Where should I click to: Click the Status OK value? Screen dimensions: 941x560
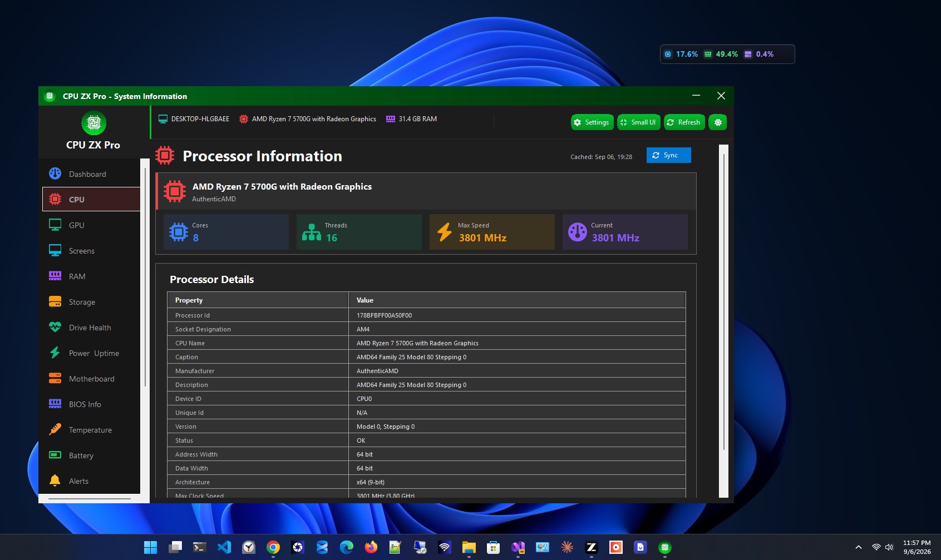(x=361, y=440)
